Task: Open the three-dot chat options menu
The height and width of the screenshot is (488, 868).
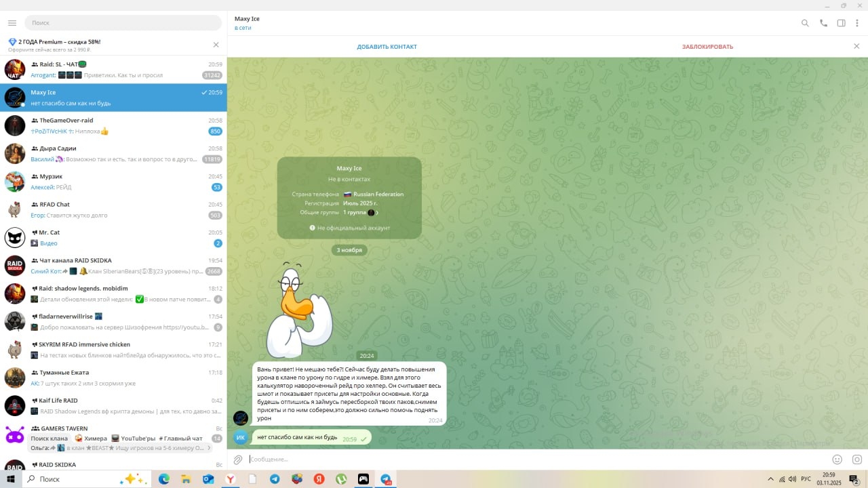Action: click(x=857, y=23)
